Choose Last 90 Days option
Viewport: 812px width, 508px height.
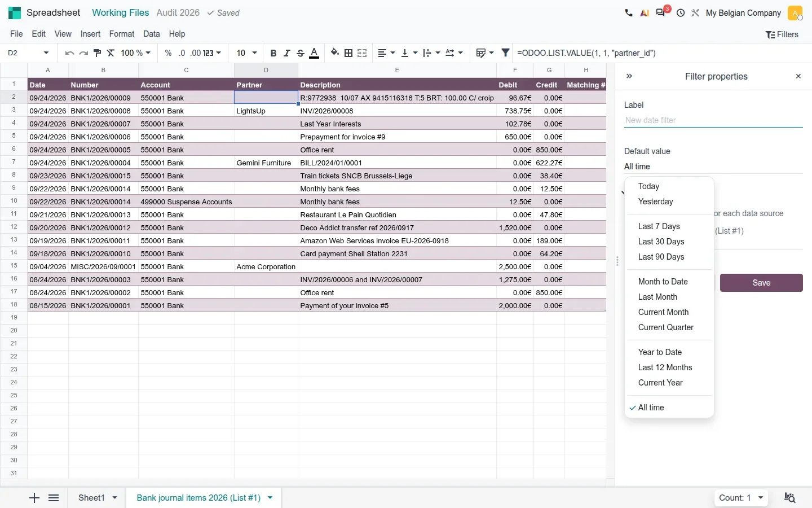[x=669, y=257]
